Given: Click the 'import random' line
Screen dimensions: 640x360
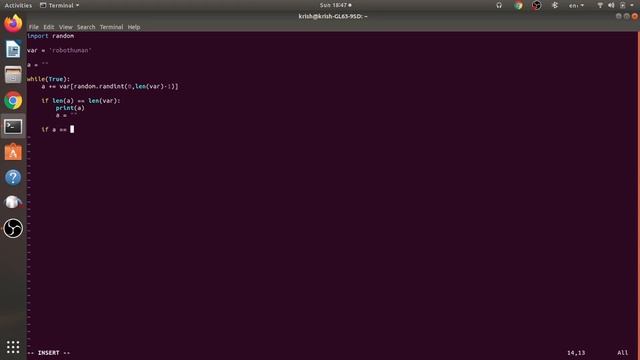Looking at the screenshot, I should click(51, 36).
